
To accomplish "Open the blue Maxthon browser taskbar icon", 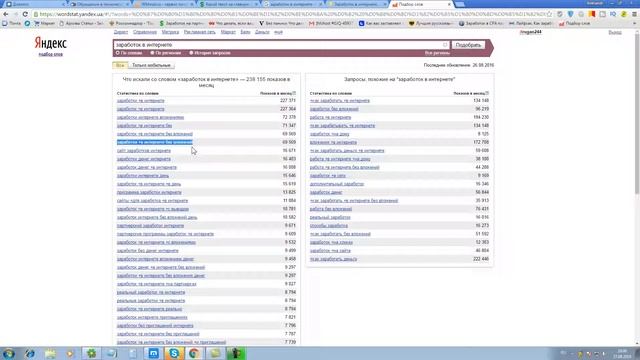I will point(153,353).
